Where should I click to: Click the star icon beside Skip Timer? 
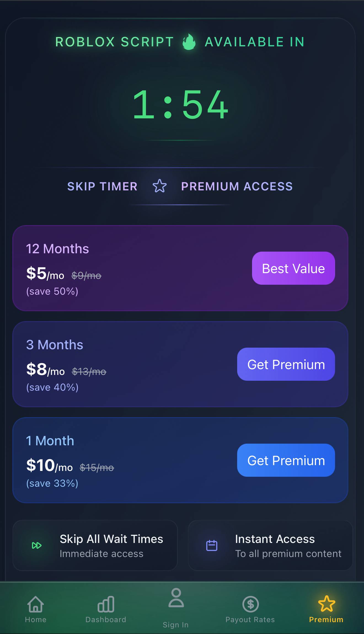tap(160, 186)
